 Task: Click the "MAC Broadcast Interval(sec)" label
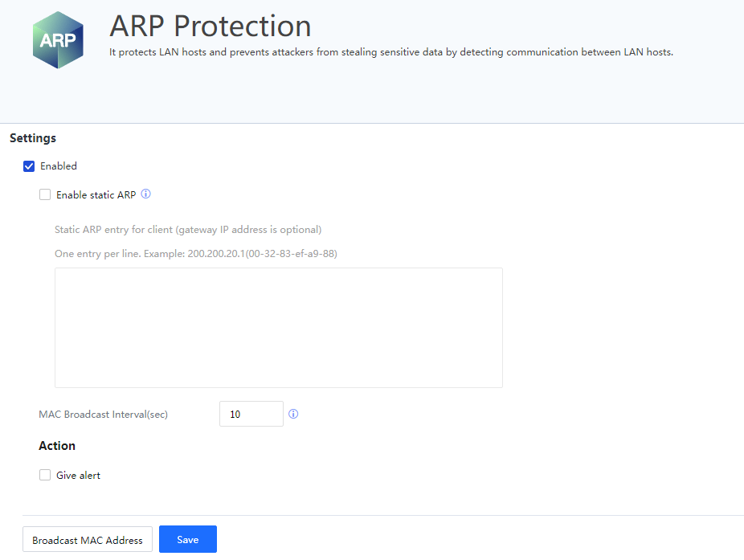click(x=103, y=415)
